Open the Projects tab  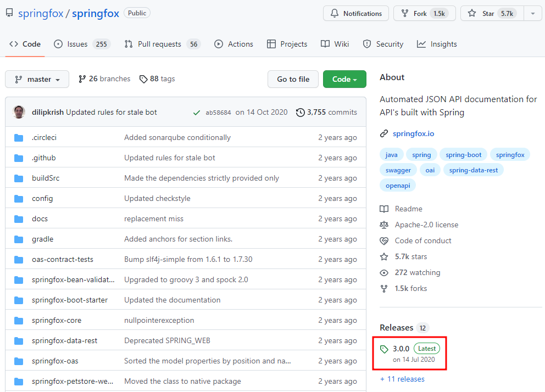287,44
